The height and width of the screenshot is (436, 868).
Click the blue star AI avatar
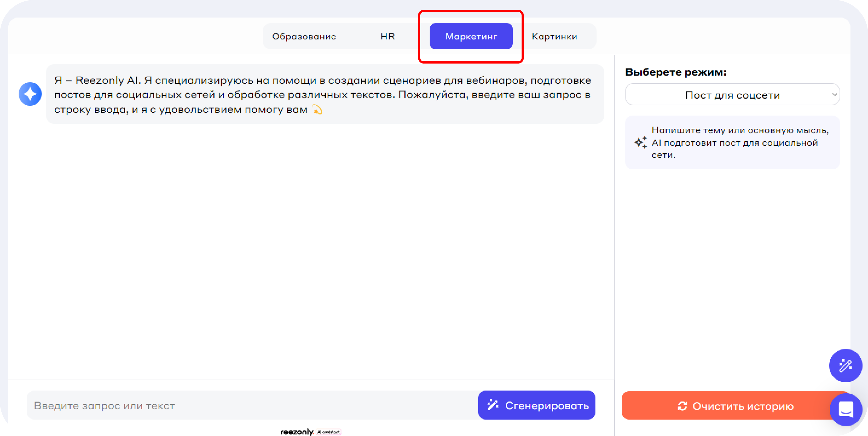pyautogui.click(x=30, y=94)
